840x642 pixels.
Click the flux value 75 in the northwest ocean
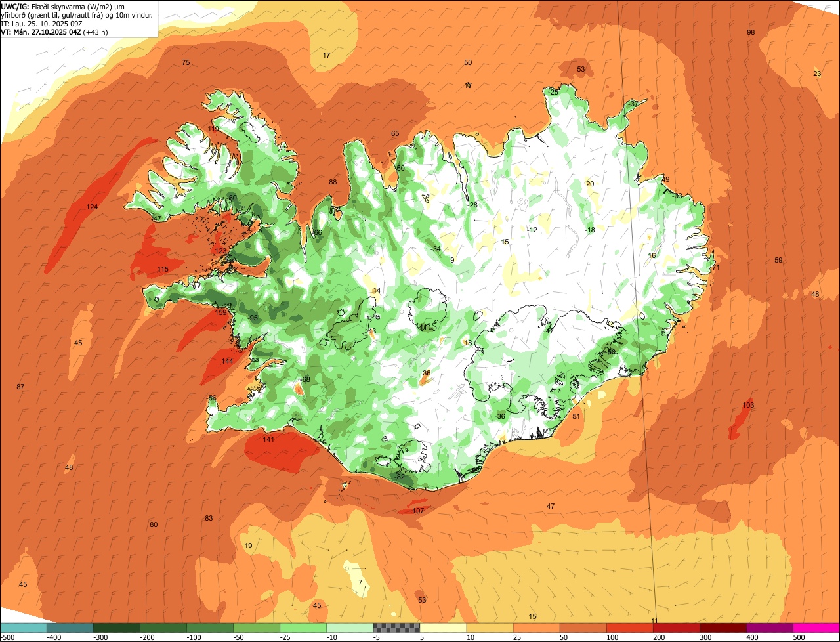tap(186, 62)
